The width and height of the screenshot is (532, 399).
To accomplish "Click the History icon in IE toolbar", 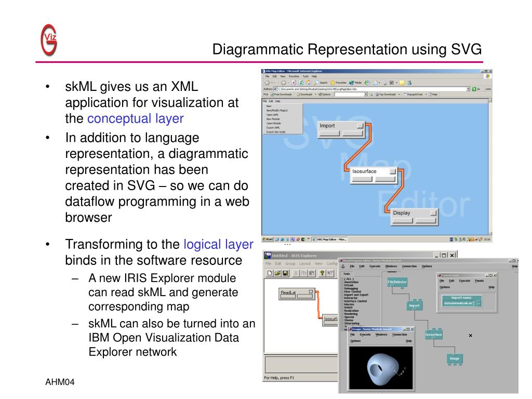I will 367,83.
